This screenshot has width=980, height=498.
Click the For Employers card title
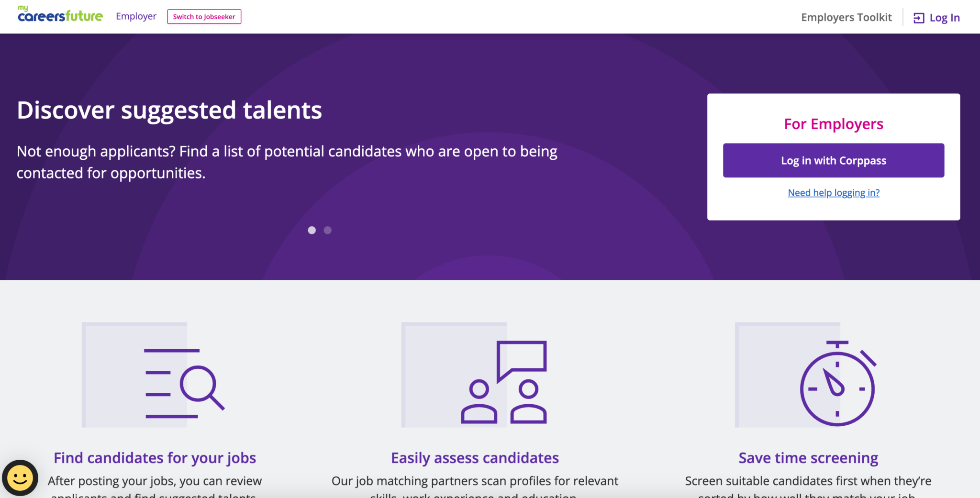pos(834,124)
